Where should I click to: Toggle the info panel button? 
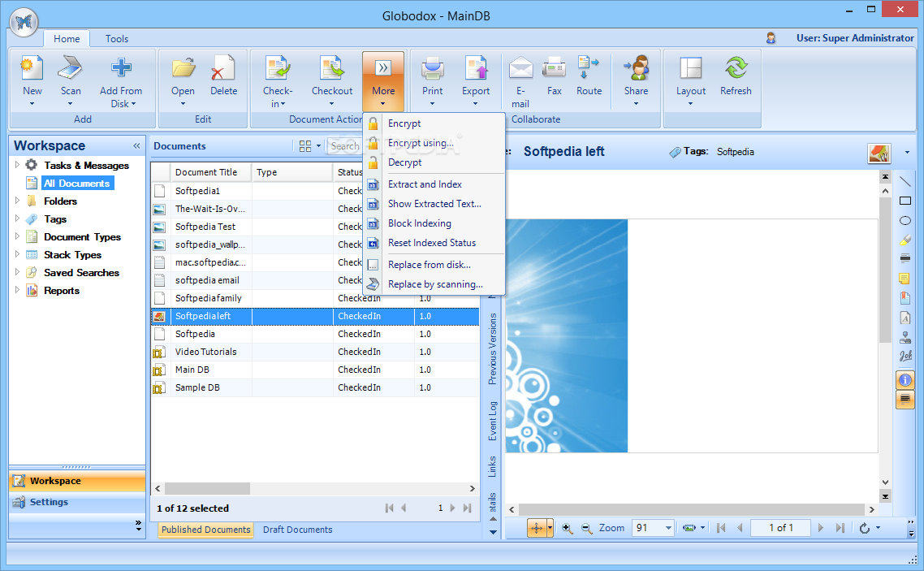point(905,380)
